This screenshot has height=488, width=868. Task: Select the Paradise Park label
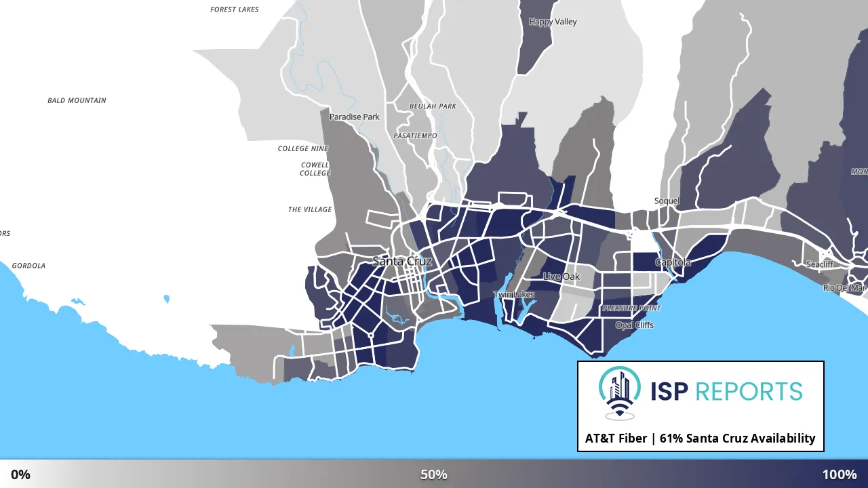(x=355, y=117)
